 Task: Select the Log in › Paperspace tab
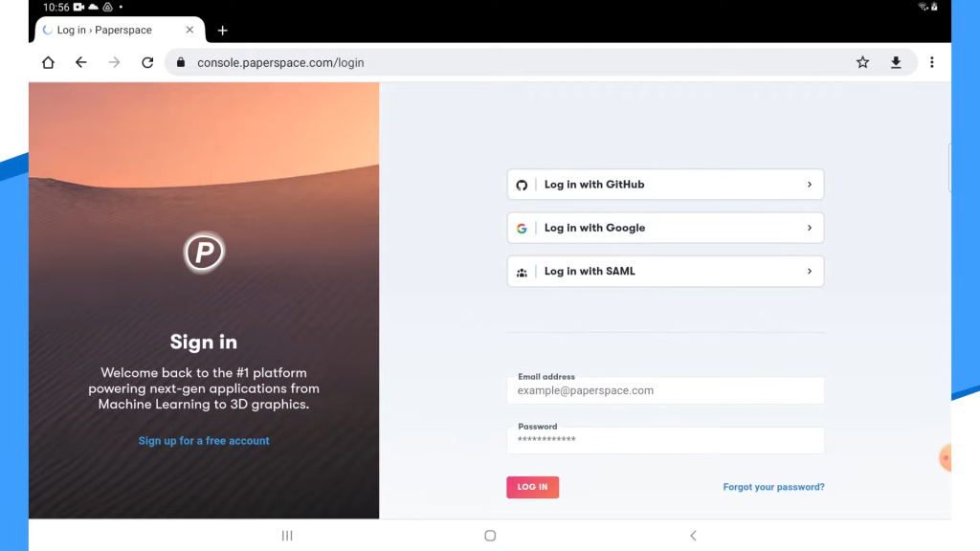click(120, 30)
